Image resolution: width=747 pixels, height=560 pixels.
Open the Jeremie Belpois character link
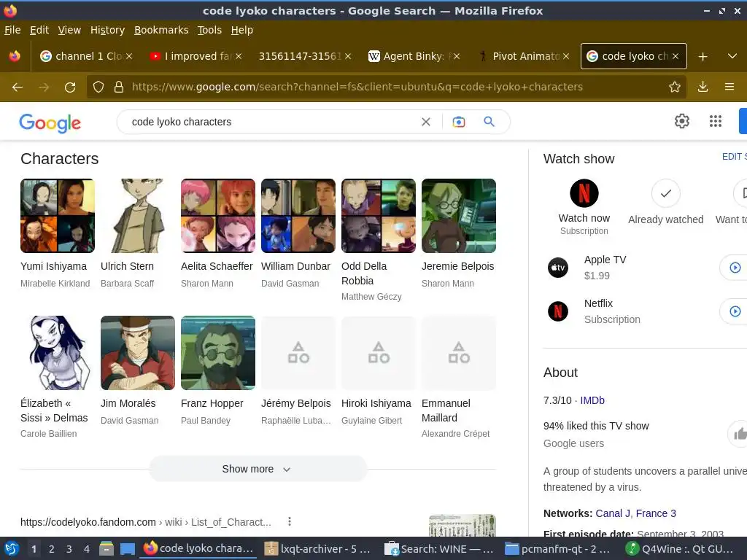coord(458,266)
